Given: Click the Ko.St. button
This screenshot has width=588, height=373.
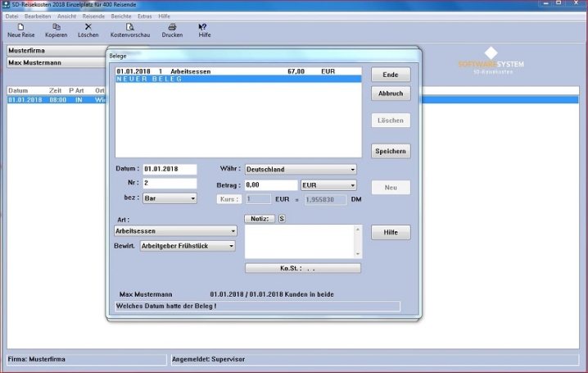Looking at the screenshot, I should pos(302,268).
